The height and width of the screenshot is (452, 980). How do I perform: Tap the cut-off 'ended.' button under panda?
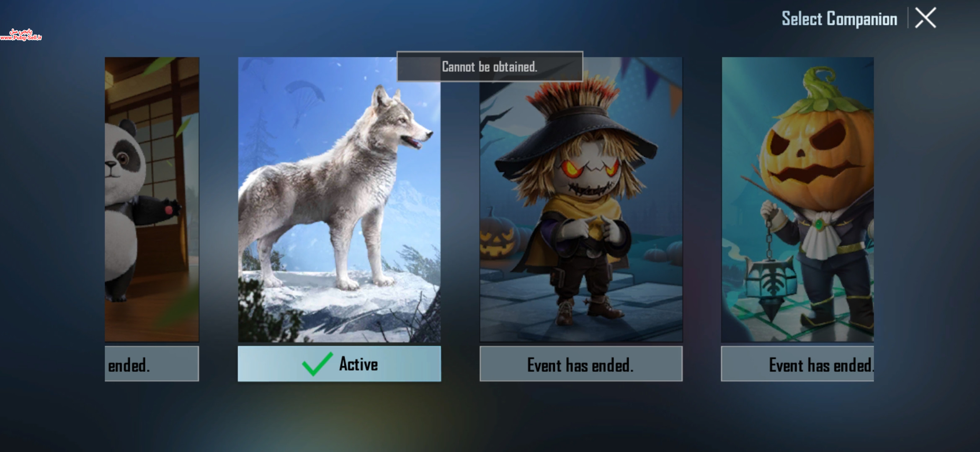[152, 364]
